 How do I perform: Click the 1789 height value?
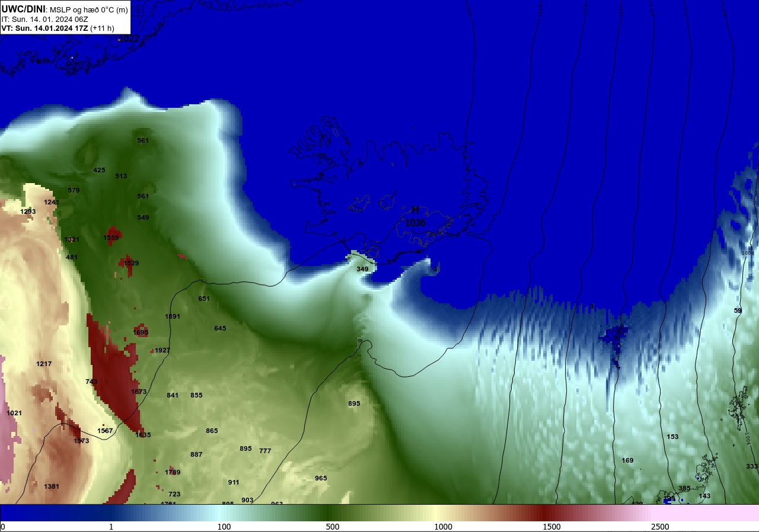pyautogui.click(x=173, y=472)
